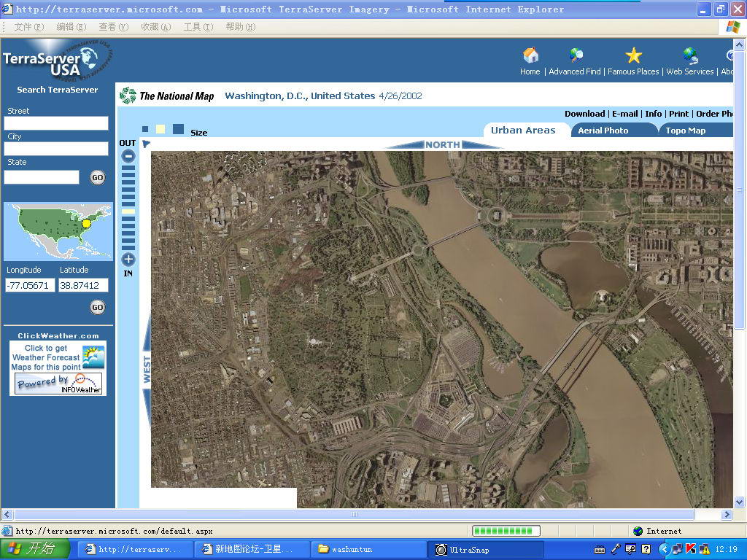Click The National Map logo
Viewport: 747px width, 560px height.
(168, 96)
